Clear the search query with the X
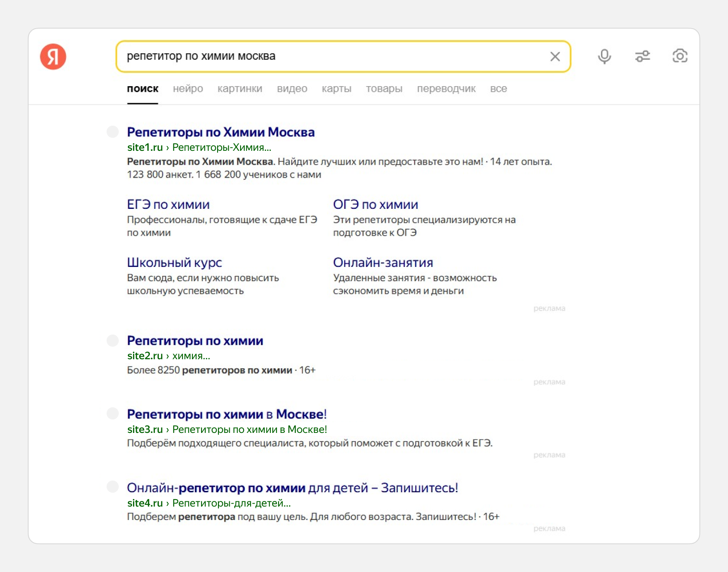Image resolution: width=728 pixels, height=572 pixels. pos(555,56)
